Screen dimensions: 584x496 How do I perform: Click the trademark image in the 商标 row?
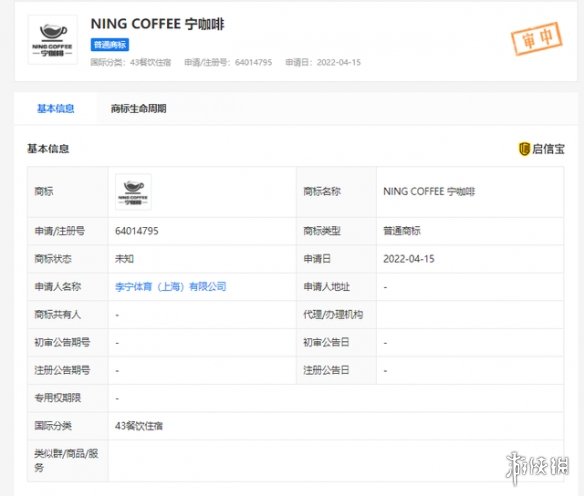pyautogui.click(x=133, y=192)
